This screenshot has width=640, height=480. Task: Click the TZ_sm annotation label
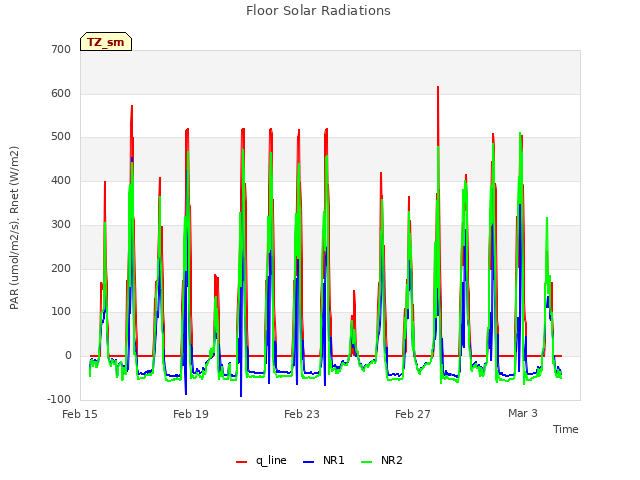106,42
